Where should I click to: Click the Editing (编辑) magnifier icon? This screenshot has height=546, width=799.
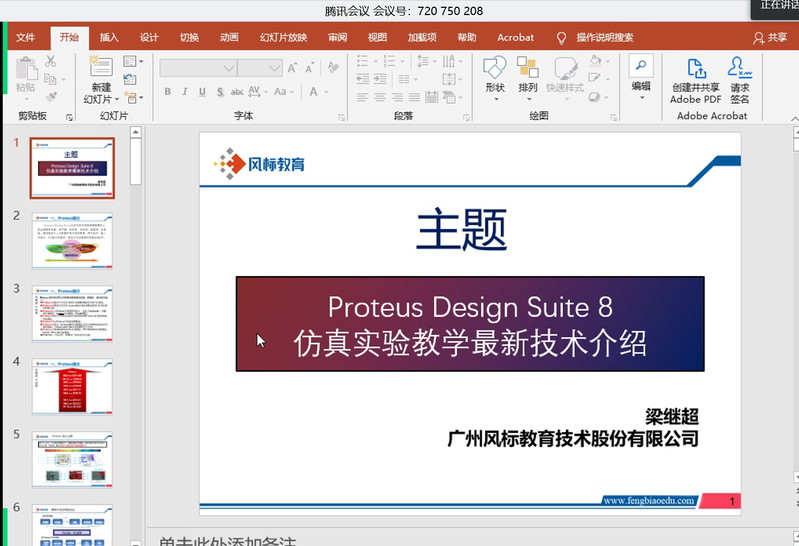click(x=641, y=67)
